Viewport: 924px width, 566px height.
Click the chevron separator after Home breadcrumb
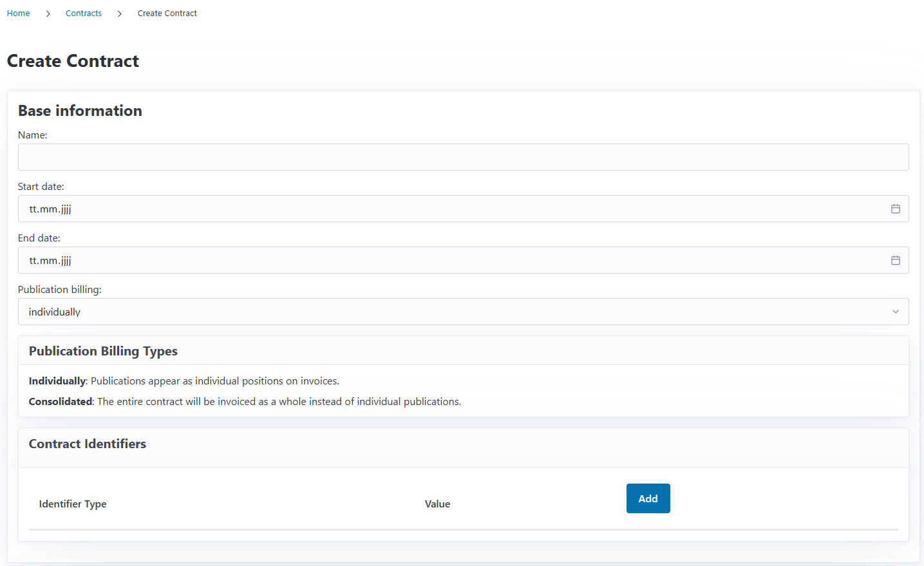tap(48, 14)
